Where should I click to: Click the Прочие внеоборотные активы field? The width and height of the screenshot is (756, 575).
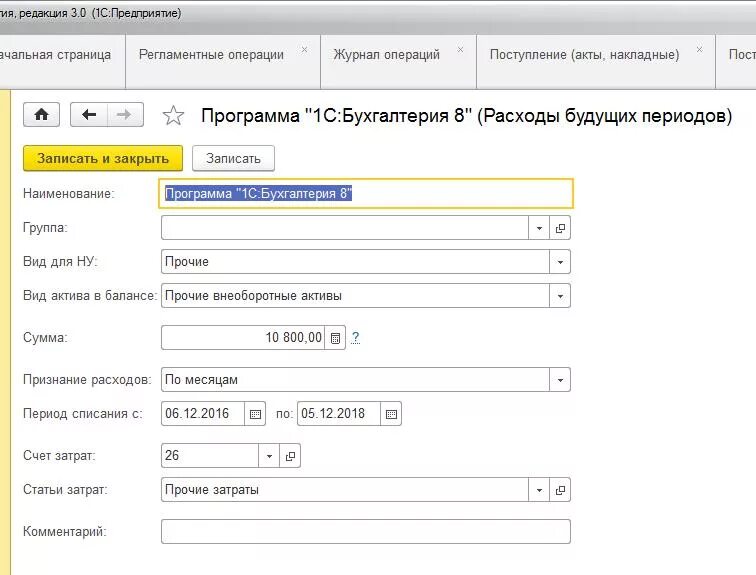pos(355,296)
